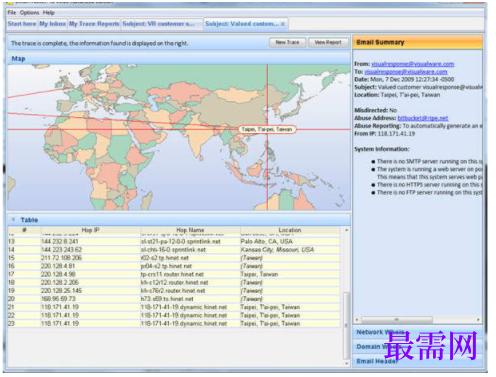Click the table scrollbar up arrow
Viewport: 496px width, 377px height.
pyautogui.click(x=346, y=230)
